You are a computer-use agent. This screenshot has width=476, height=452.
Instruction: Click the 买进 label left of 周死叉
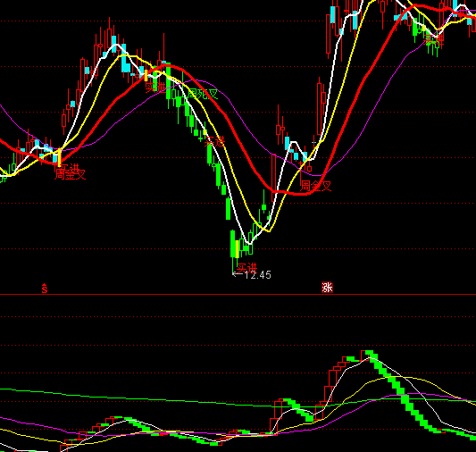(155, 88)
